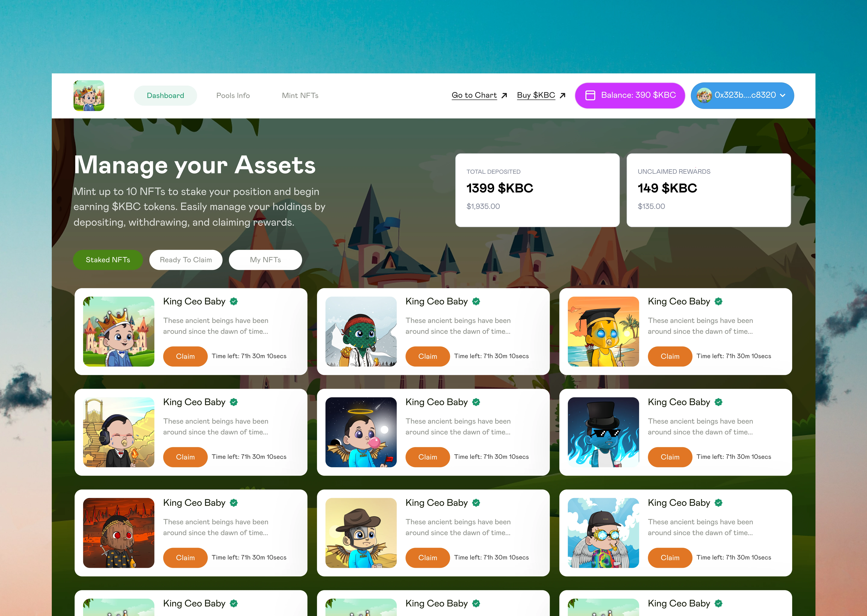Expand the wallet address dropdown chevron

point(782,96)
